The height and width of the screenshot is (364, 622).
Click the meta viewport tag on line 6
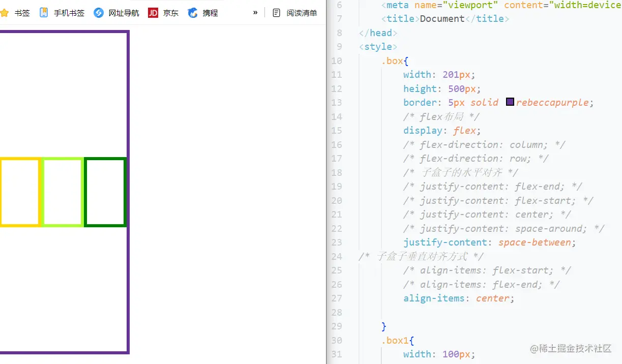(501, 5)
